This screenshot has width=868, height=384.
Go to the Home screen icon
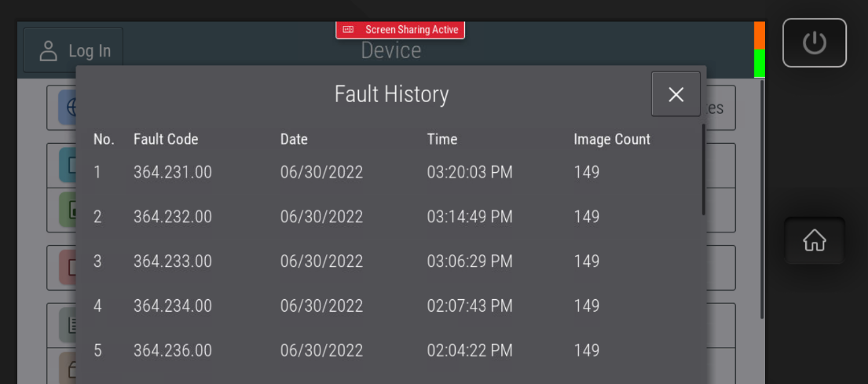tap(814, 240)
